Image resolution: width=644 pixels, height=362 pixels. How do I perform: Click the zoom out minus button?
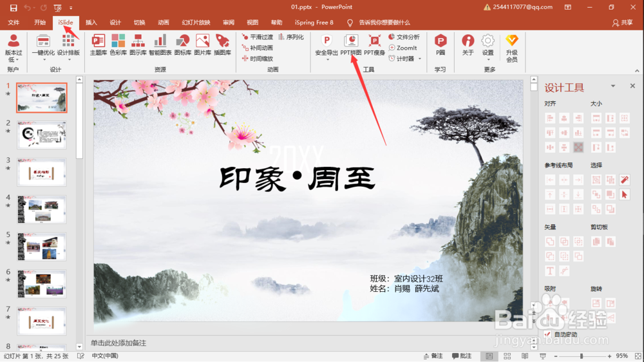(x=556, y=356)
